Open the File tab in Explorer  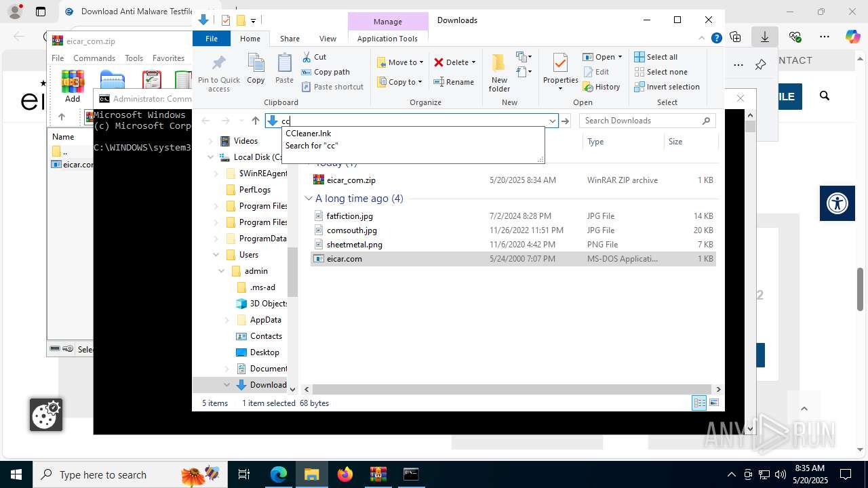[x=212, y=39]
